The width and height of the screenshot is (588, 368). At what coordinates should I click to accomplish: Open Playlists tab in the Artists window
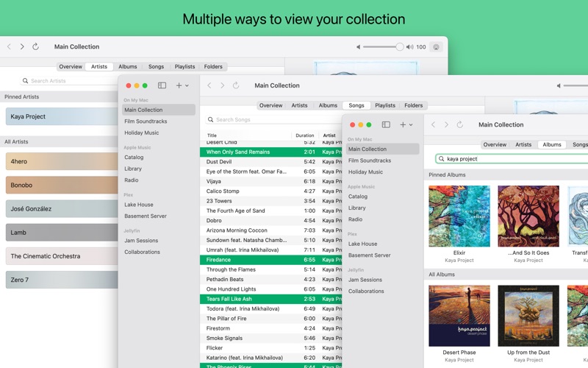[184, 66]
